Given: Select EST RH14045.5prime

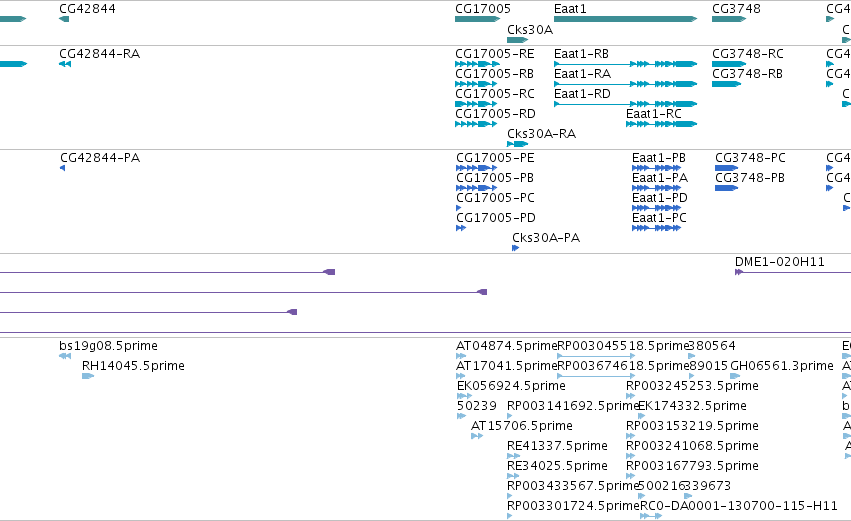Looking at the screenshot, I should 133,366.
